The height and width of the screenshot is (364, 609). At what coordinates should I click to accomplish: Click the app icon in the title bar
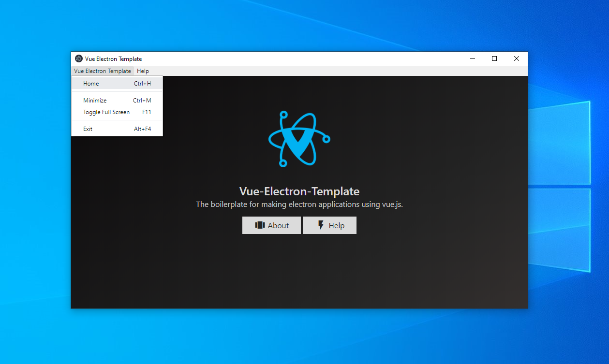click(79, 59)
